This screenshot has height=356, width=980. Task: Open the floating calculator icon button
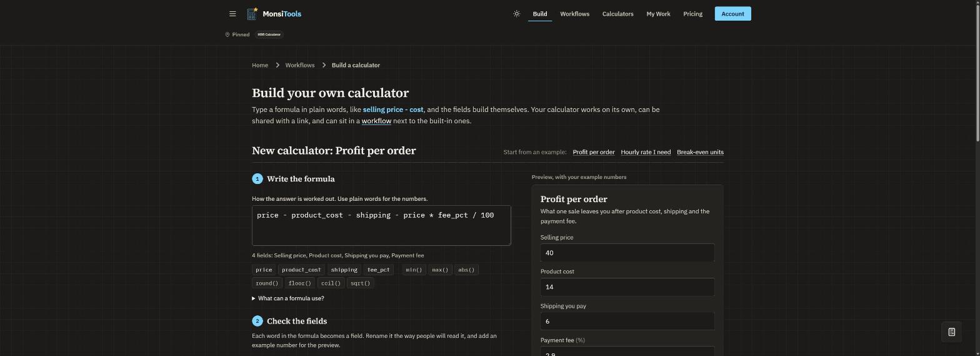coord(952,332)
